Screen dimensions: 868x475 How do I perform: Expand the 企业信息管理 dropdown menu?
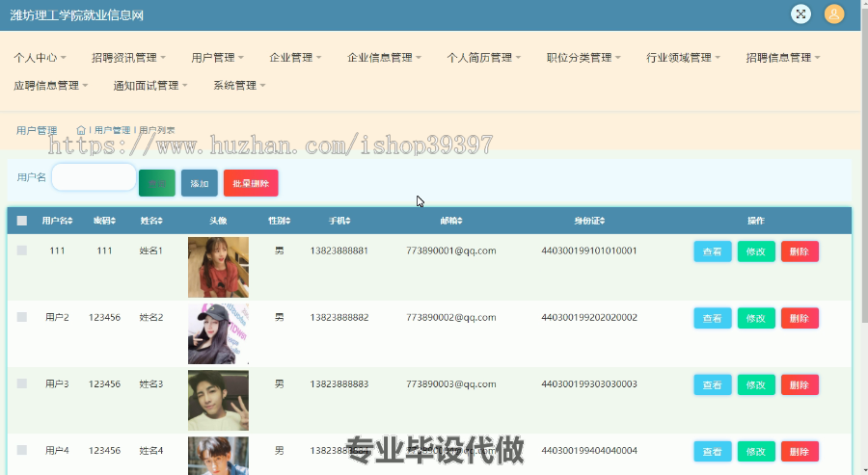click(x=384, y=58)
